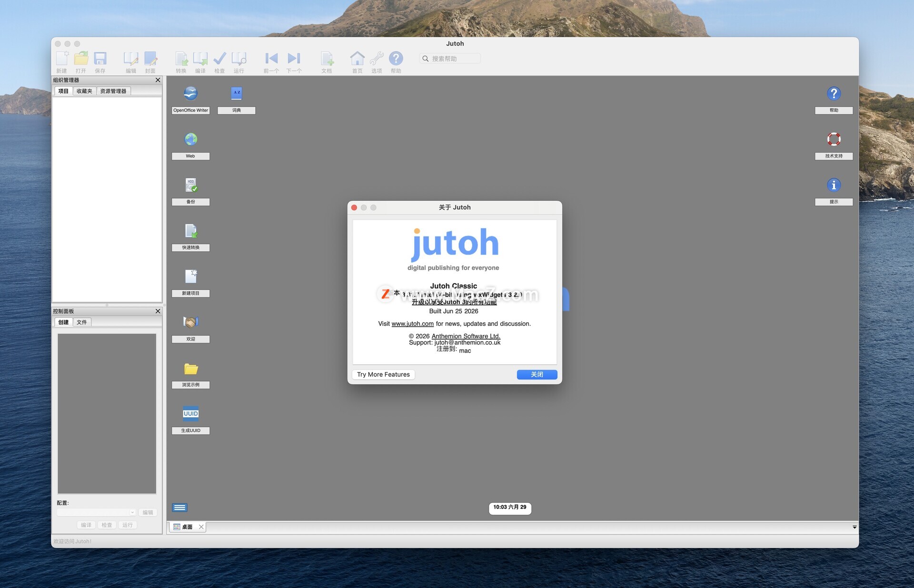Switch to the 项目 tab in organizer
Screen dimensions: 914x588
63,91
